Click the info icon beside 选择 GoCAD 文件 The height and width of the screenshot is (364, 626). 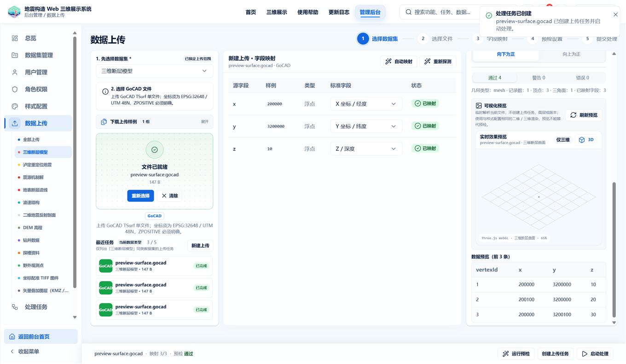click(x=105, y=92)
